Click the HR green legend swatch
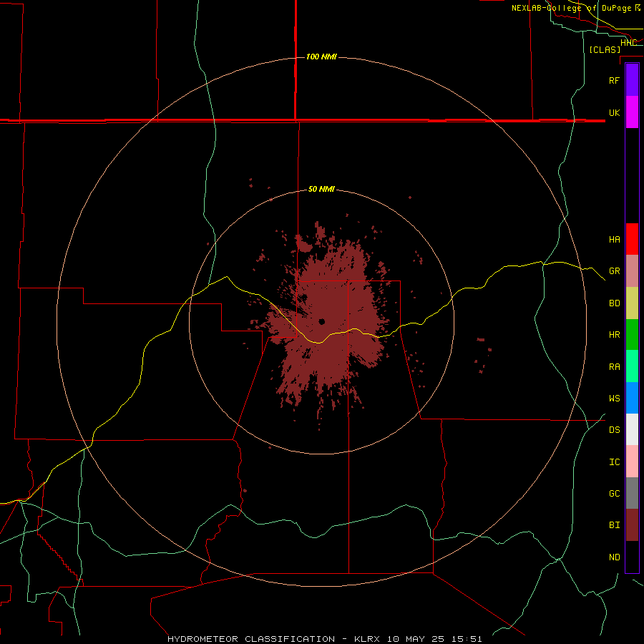644x644 pixels. tap(632, 335)
